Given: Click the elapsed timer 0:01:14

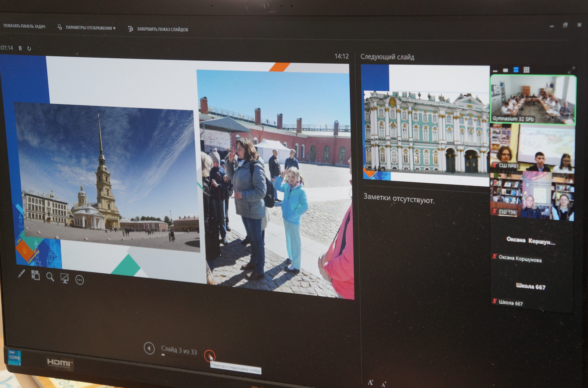Looking at the screenshot, I should [x=7, y=48].
